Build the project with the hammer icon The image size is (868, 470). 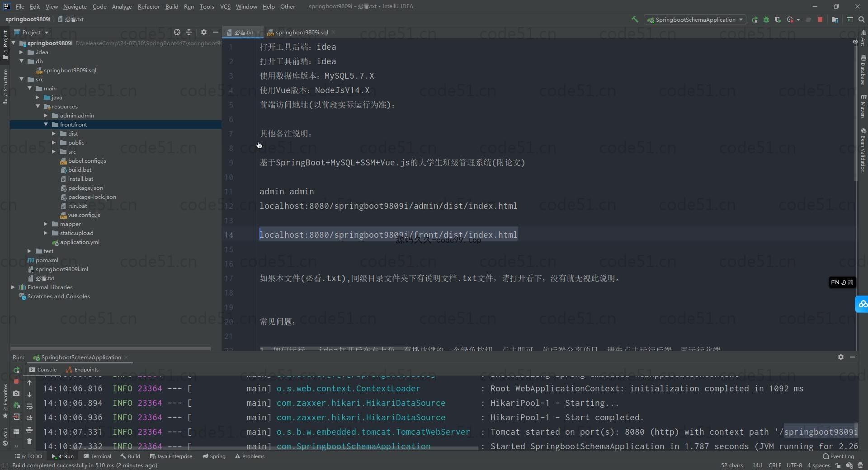pos(635,19)
